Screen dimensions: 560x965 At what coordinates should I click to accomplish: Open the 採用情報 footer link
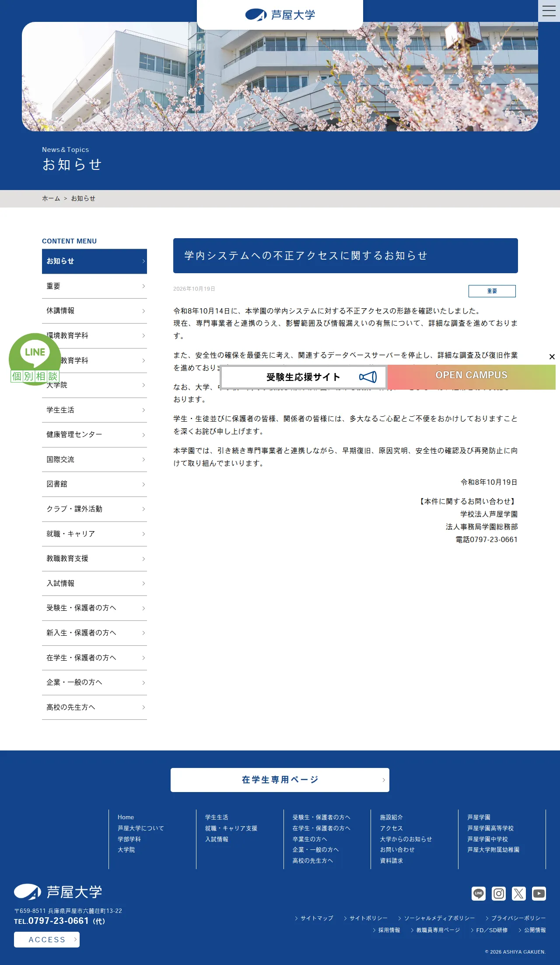point(387,930)
